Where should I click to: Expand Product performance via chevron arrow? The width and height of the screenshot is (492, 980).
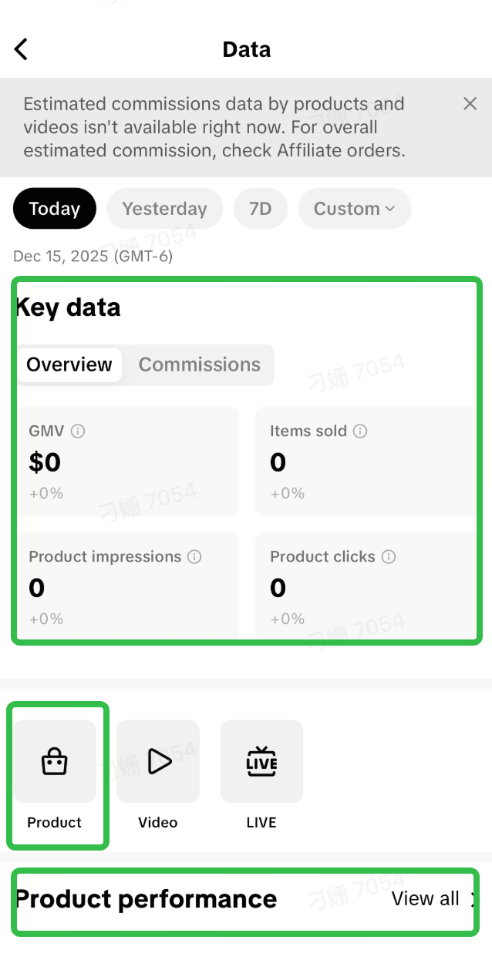(473, 899)
